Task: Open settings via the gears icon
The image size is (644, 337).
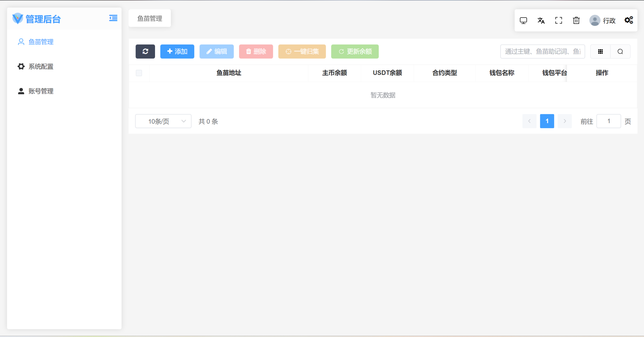Action: 628,20
